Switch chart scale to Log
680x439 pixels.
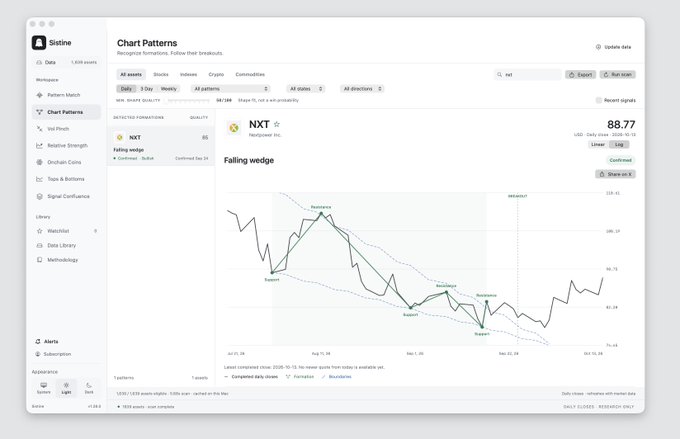(619, 144)
